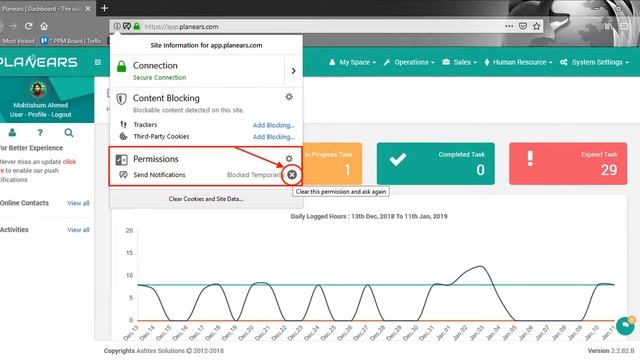
Task: Click the Planears logo
Action: pyautogui.click(x=38, y=62)
